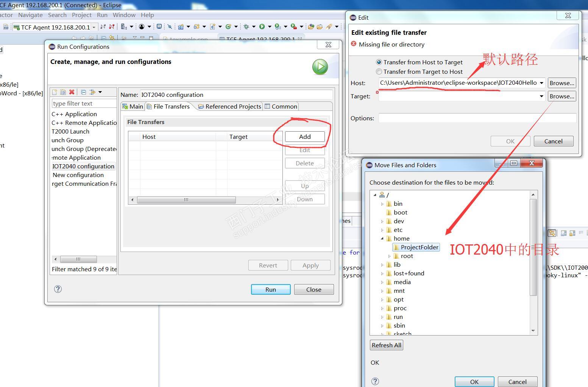Switch to the Common tab

point(281,106)
